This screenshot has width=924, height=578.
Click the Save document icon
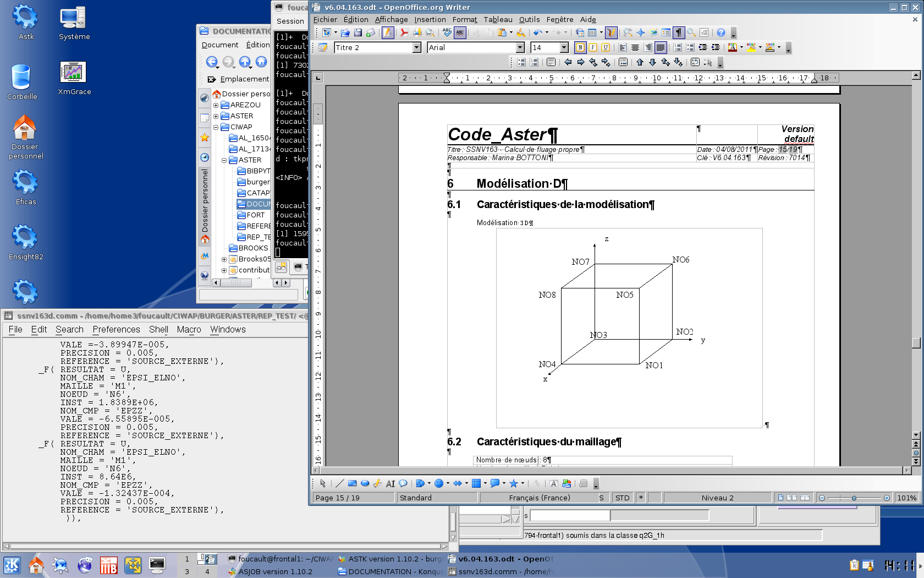358,33
